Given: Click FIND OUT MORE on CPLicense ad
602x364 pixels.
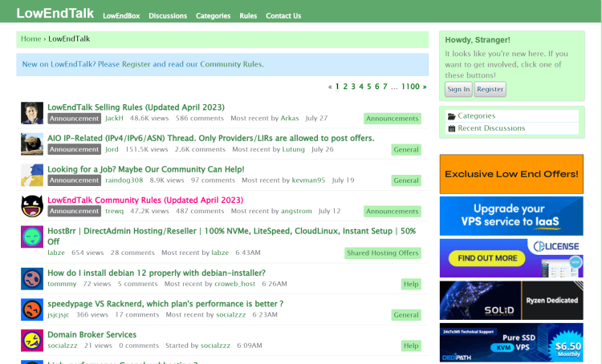Looking at the screenshot, I should tap(487, 258).
